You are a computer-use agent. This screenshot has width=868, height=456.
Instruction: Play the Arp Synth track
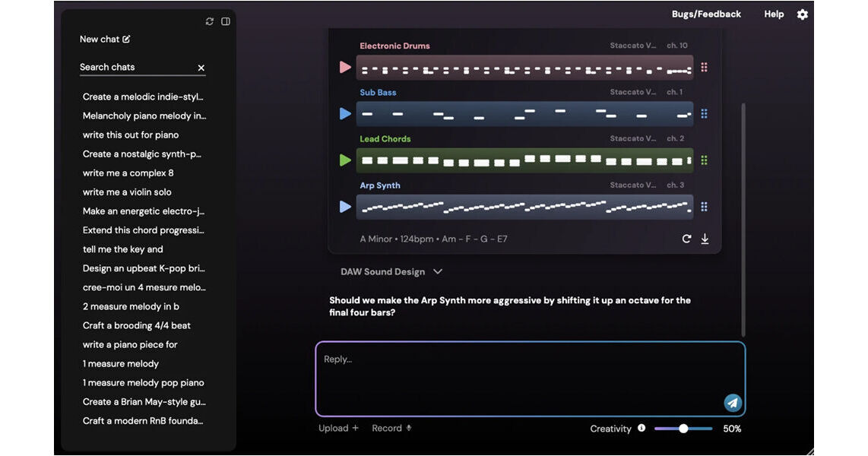tap(345, 207)
